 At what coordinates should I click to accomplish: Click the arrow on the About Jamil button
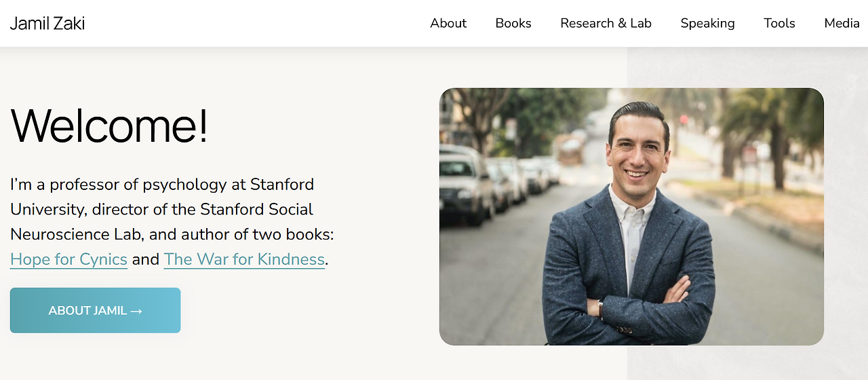click(136, 311)
